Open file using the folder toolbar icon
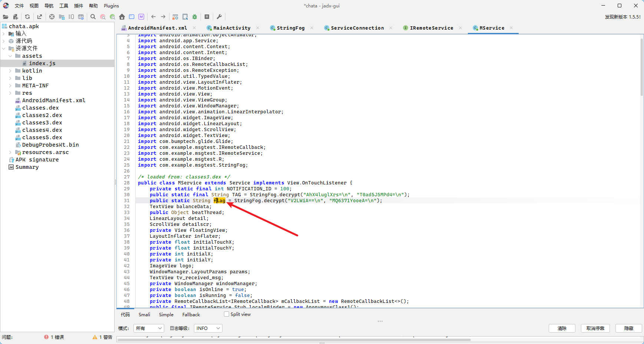 (x=6, y=17)
